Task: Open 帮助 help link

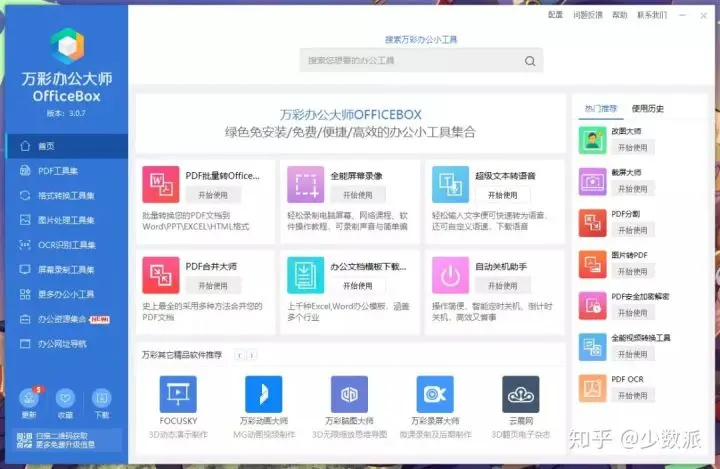Action: point(619,15)
